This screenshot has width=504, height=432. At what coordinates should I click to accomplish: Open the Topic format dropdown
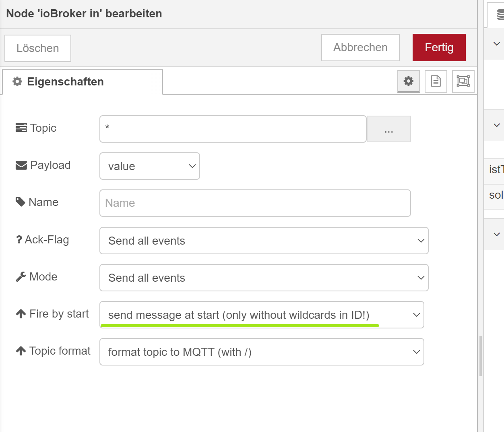click(262, 352)
